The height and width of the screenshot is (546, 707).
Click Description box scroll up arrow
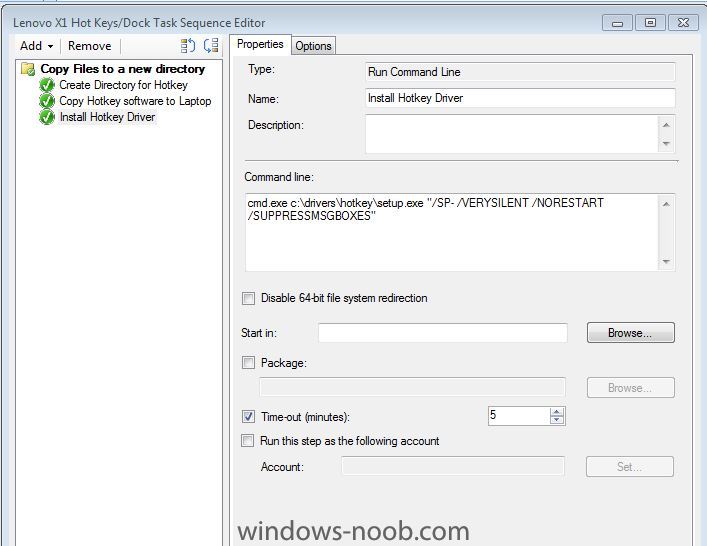666,125
